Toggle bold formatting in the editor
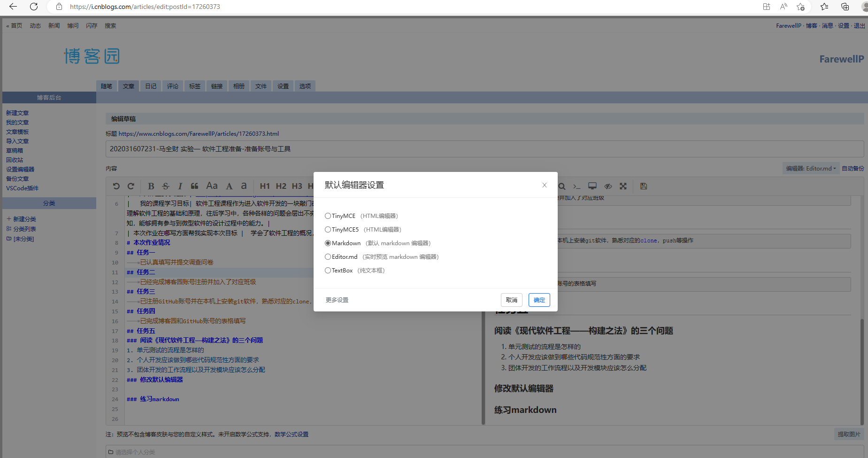 [x=151, y=186]
